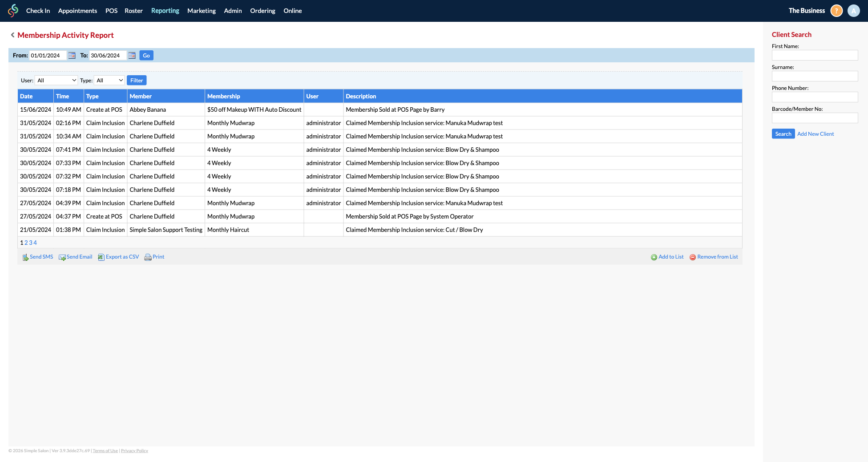
Task: Click the Print icon
Action: [148, 257]
